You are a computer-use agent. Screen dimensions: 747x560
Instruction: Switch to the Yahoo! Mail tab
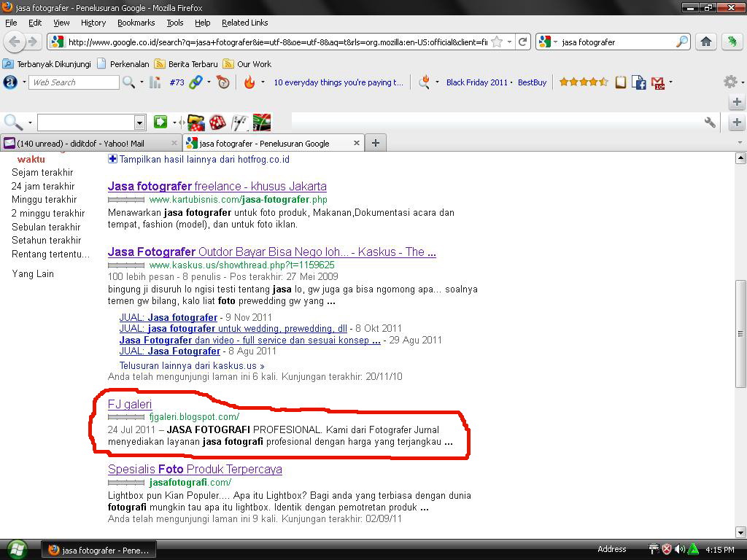pyautogui.click(x=90, y=143)
